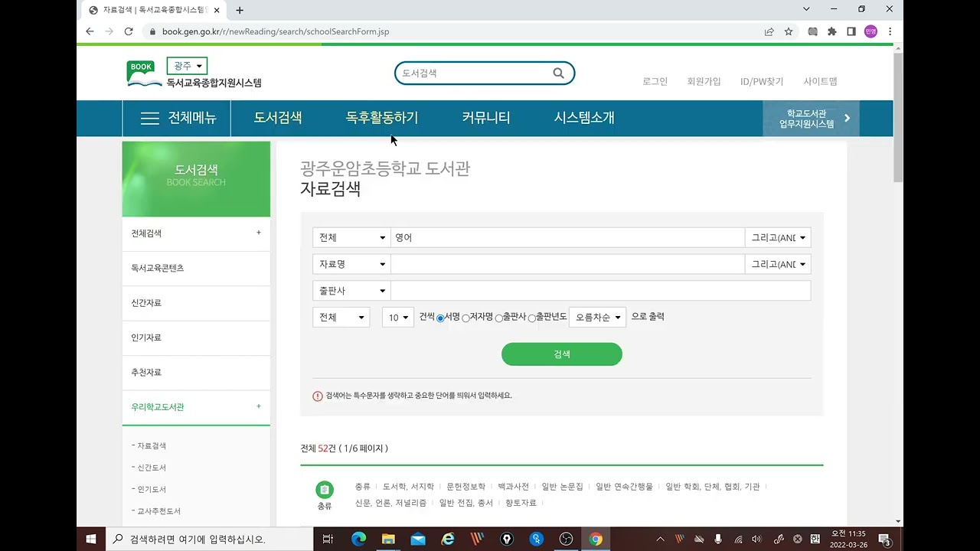Select 신간자료 in sidebar
This screenshot has height=551, width=980.
click(x=196, y=303)
